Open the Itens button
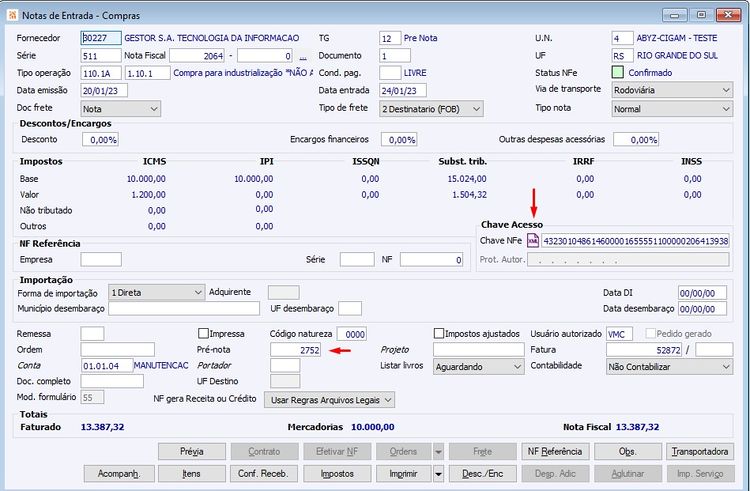Viewport: 750px width, 491px height. 192,474
